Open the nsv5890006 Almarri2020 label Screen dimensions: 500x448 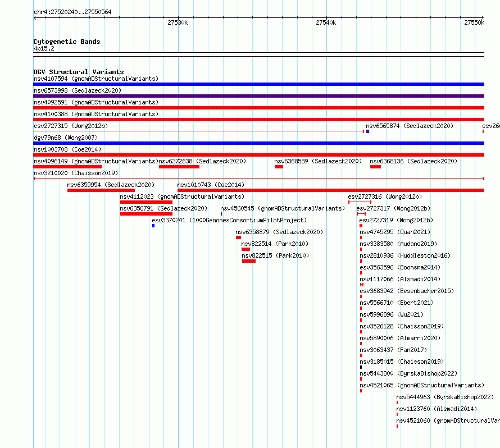click(x=400, y=338)
